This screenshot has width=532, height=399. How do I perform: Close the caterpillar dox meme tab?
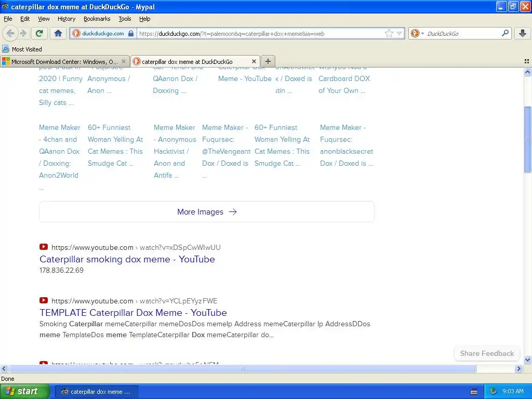pos(254,61)
